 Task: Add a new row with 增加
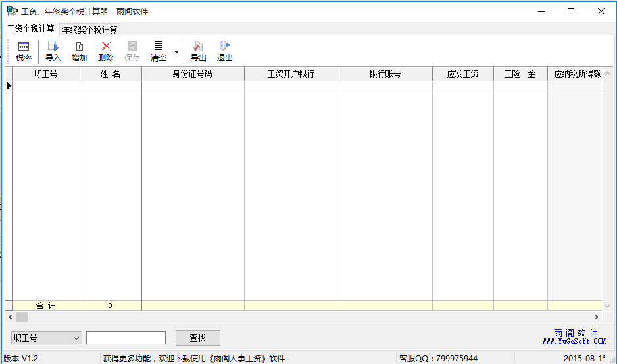coord(80,51)
